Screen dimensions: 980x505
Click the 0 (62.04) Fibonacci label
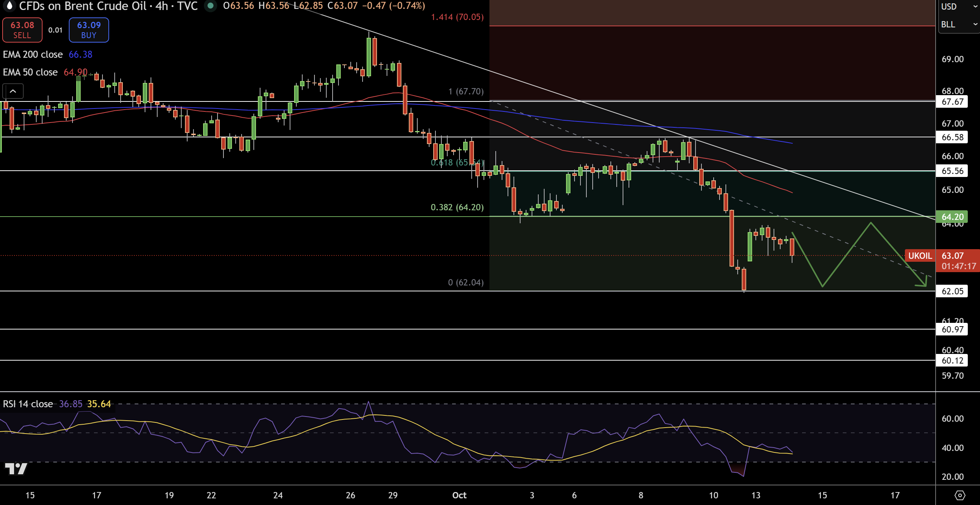[x=466, y=282]
